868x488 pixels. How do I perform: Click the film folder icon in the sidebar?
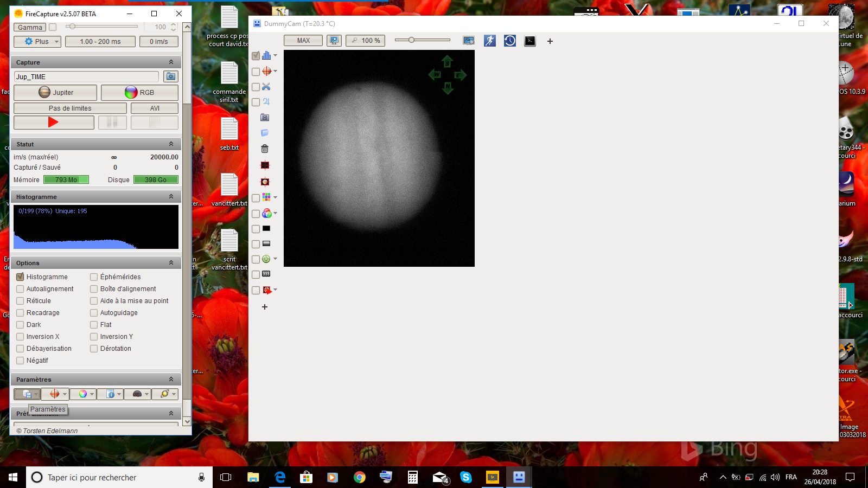265,117
